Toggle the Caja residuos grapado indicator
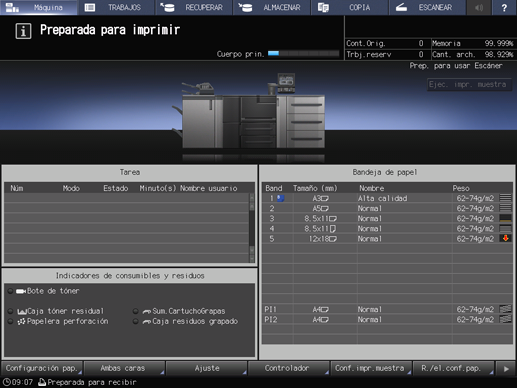 click(x=135, y=322)
